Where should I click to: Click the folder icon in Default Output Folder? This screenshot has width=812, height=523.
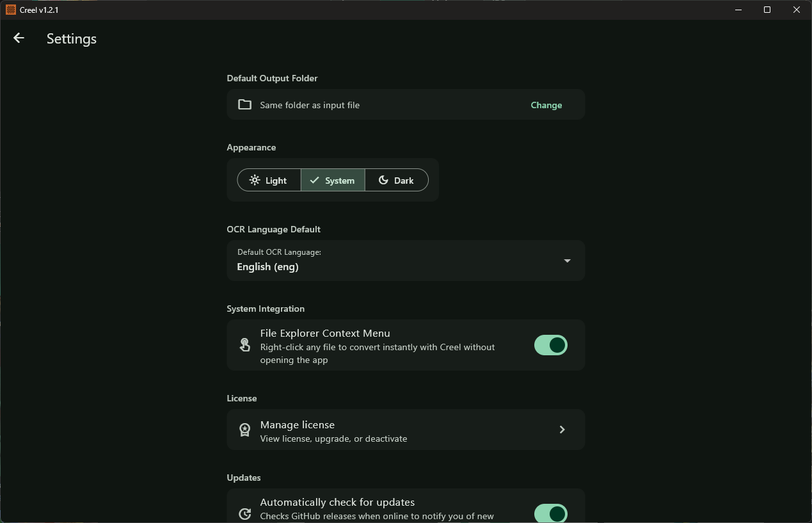pos(244,104)
